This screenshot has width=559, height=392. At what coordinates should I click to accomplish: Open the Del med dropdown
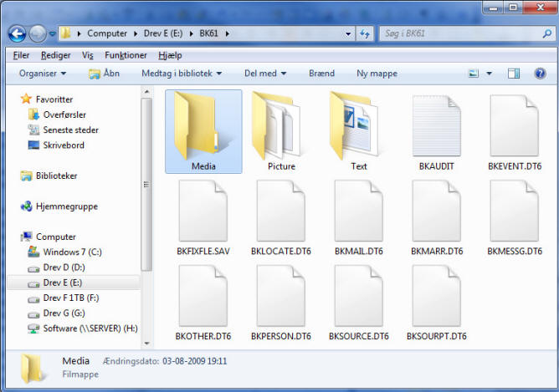[x=265, y=74]
